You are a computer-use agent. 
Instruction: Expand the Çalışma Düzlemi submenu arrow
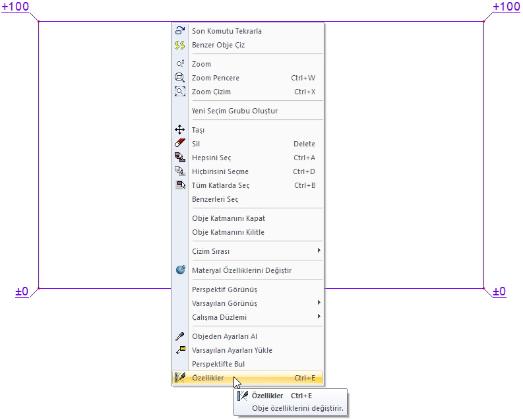319,316
